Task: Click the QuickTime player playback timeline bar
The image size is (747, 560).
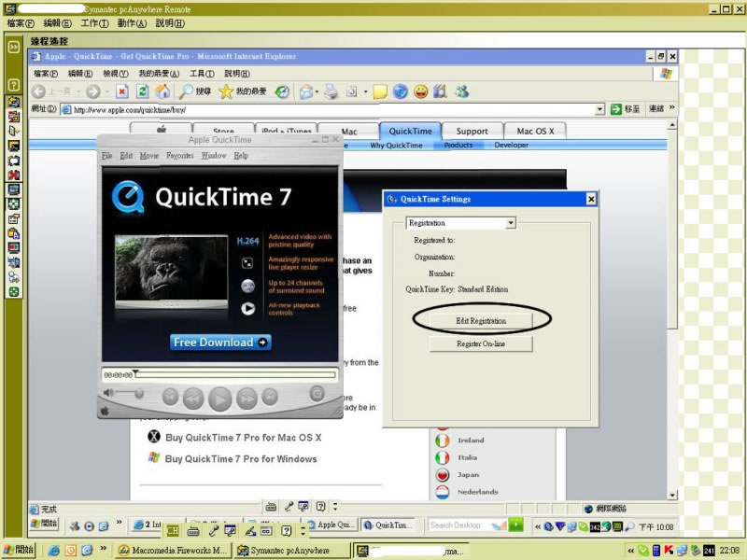Action: [236, 375]
